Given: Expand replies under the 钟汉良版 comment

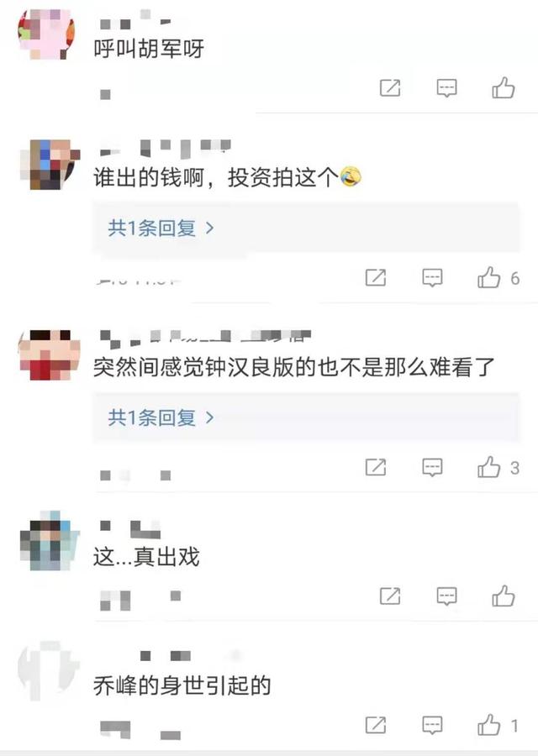Looking at the screenshot, I should pyautogui.click(x=161, y=417).
